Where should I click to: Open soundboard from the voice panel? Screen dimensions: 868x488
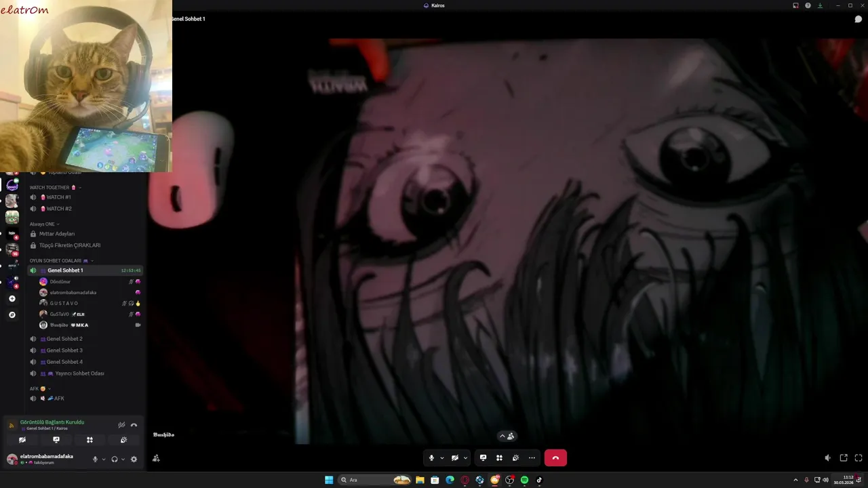[x=123, y=440]
